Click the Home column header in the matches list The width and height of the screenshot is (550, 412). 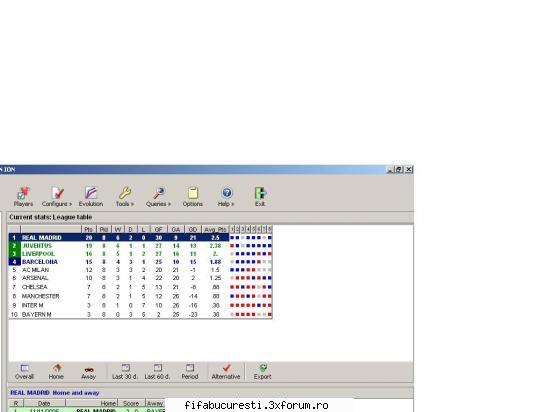[92, 403]
